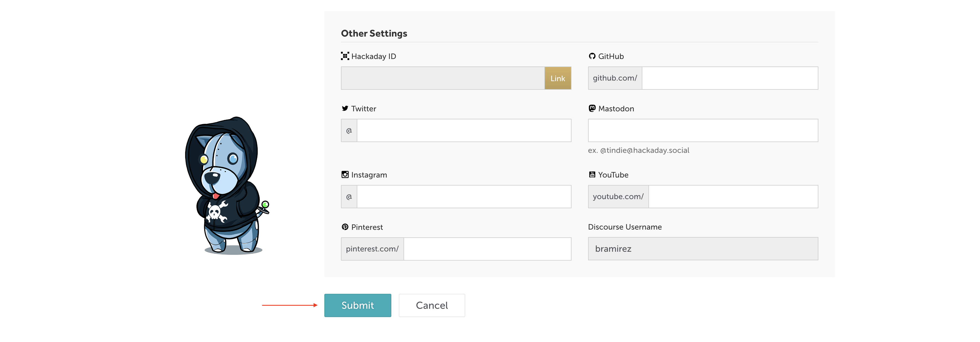Click the disabled Hackaday ID field
The width and height of the screenshot is (980, 342).
click(443, 78)
